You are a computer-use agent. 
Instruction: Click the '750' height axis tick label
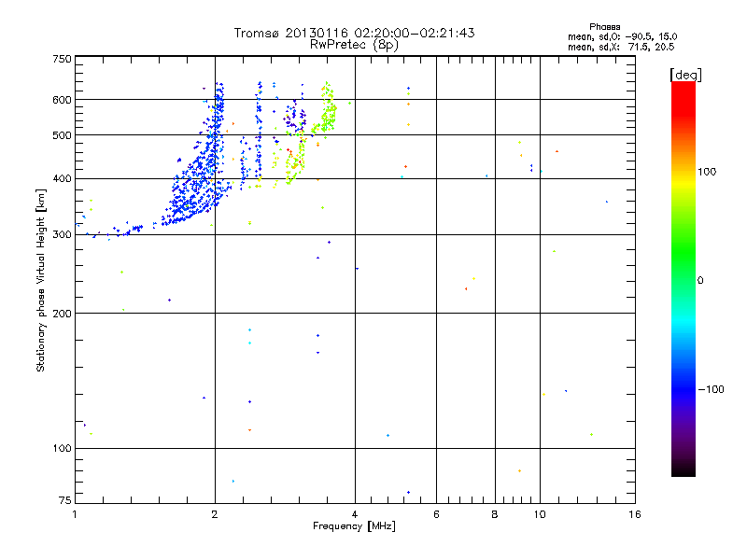(x=62, y=59)
